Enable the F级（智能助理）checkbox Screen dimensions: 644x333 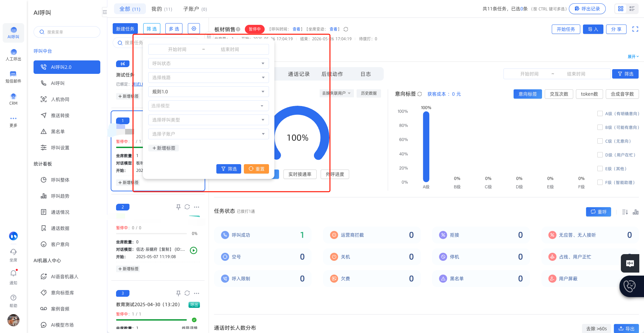pos(600,182)
